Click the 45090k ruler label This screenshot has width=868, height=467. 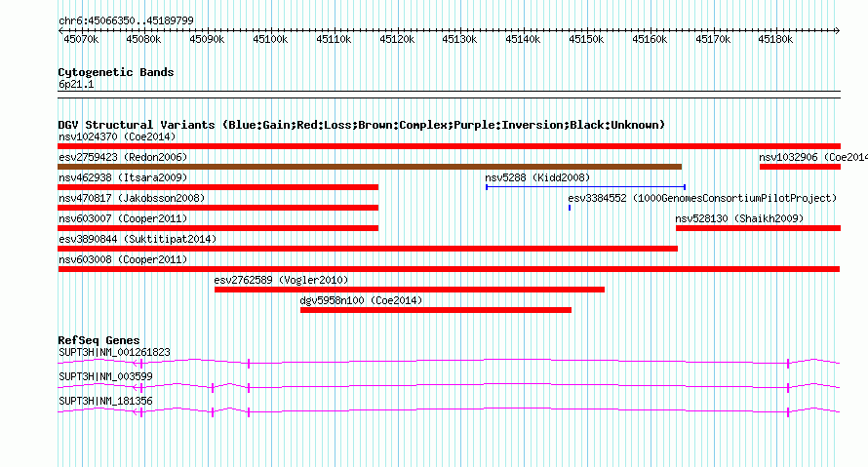click(207, 39)
